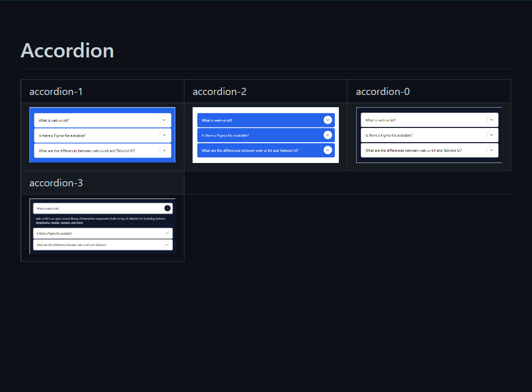Click the expanded answer text describing web-ui-kit in accordion-3
The height and width of the screenshot is (392, 532).
102,219
